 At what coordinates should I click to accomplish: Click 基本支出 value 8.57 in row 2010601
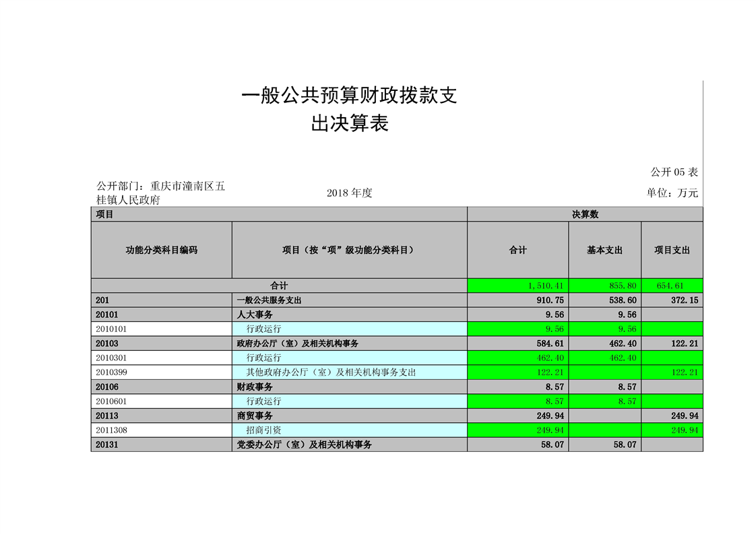tap(628, 401)
